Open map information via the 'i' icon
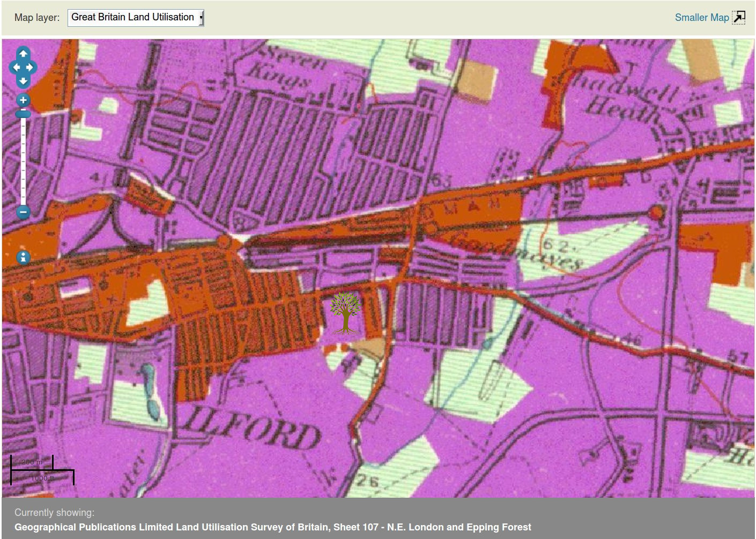The height and width of the screenshot is (539, 756). (23, 257)
